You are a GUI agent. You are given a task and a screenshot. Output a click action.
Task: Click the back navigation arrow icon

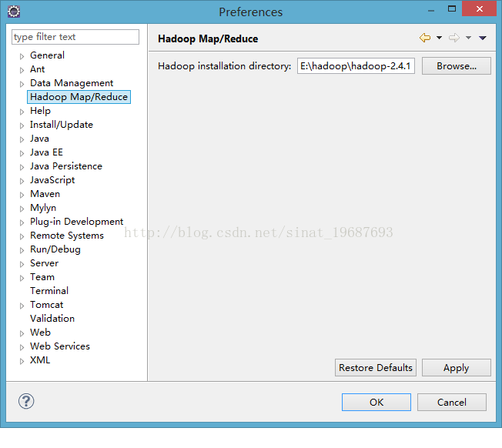coord(425,38)
